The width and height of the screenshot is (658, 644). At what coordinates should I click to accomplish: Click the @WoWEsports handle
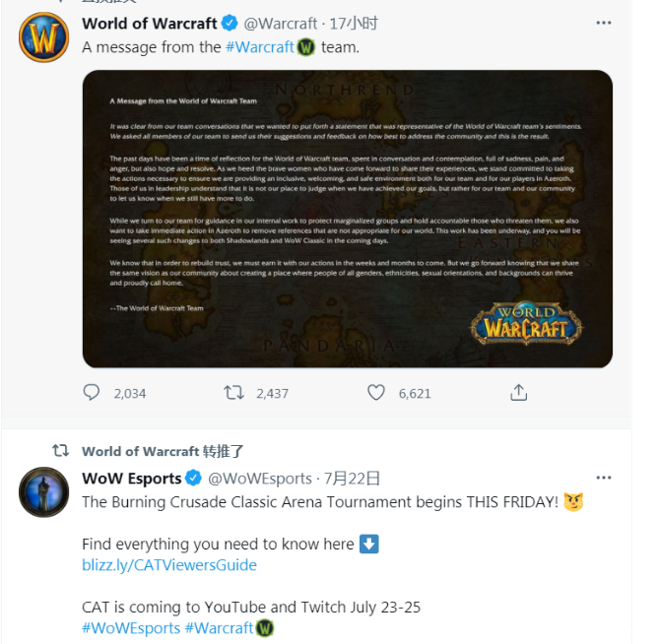(260, 479)
